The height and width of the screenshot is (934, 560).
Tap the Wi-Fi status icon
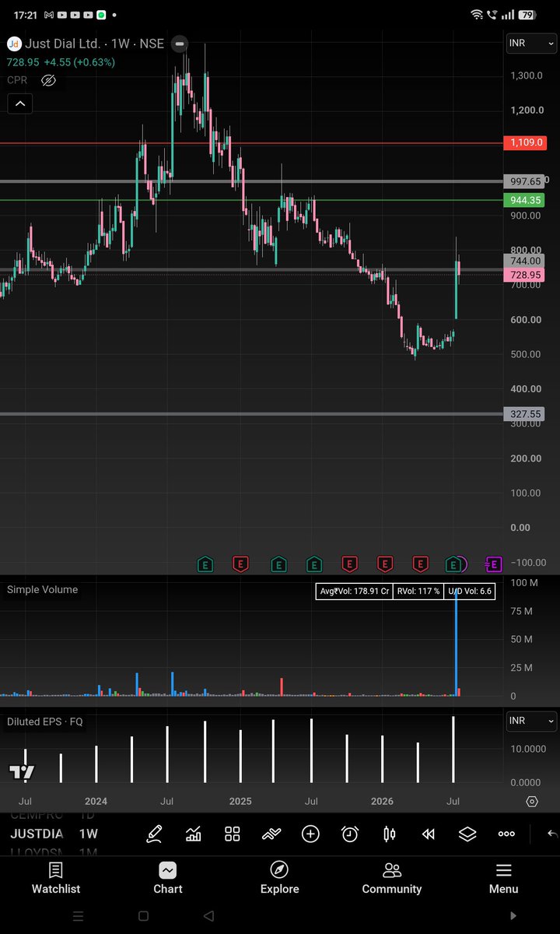click(477, 15)
